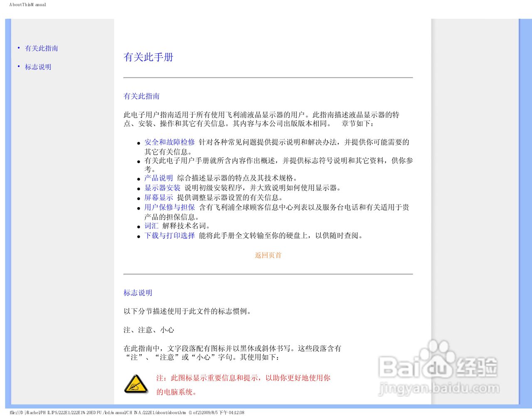Click the main title 有关此手册
Viewport: 532px width, 418px height.
(148, 57)
